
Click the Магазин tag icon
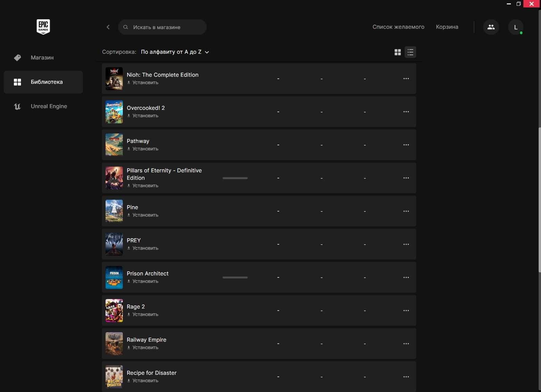[17, 58]
